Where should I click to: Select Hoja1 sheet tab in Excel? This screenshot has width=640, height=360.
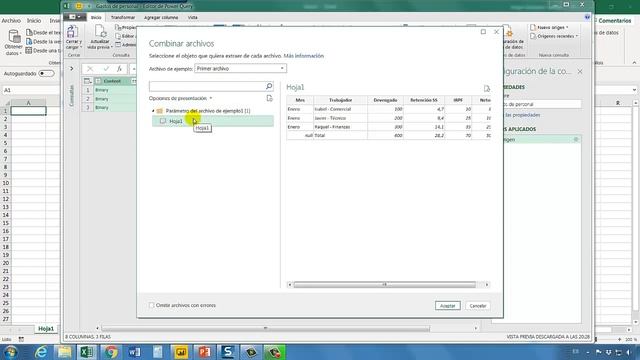tap(46, 329)
